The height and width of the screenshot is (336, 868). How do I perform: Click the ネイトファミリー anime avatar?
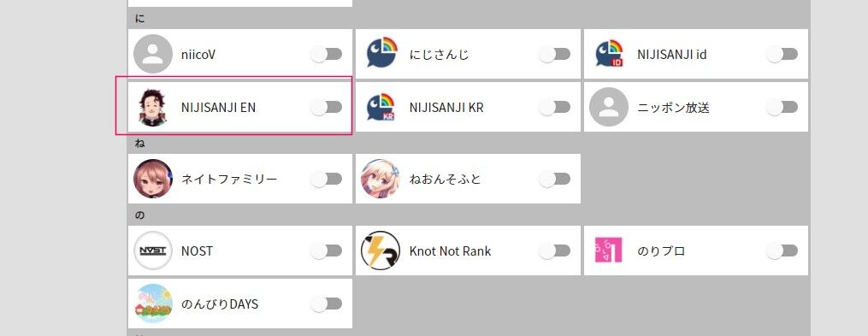pyautogui.click(x=153, y=179)
